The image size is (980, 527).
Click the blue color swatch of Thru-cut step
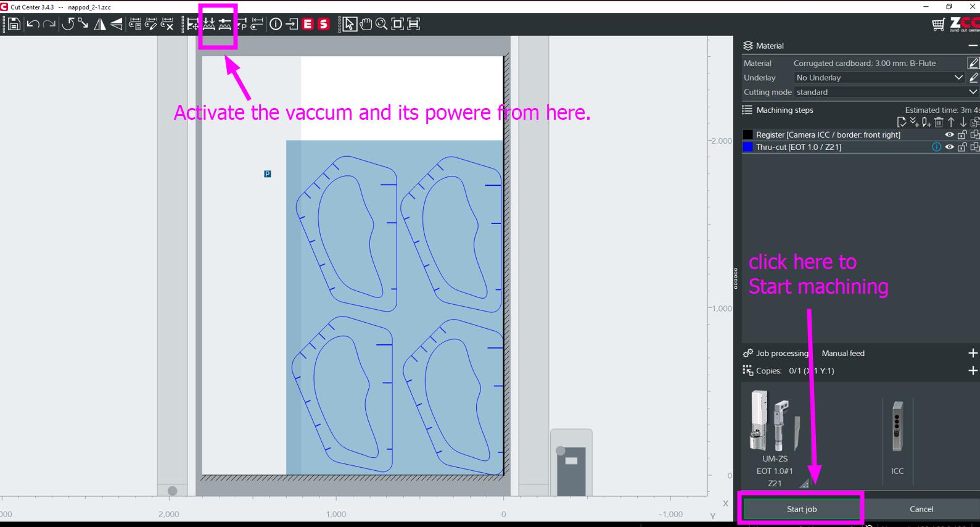pyautogui.click(x=747, y=147)
